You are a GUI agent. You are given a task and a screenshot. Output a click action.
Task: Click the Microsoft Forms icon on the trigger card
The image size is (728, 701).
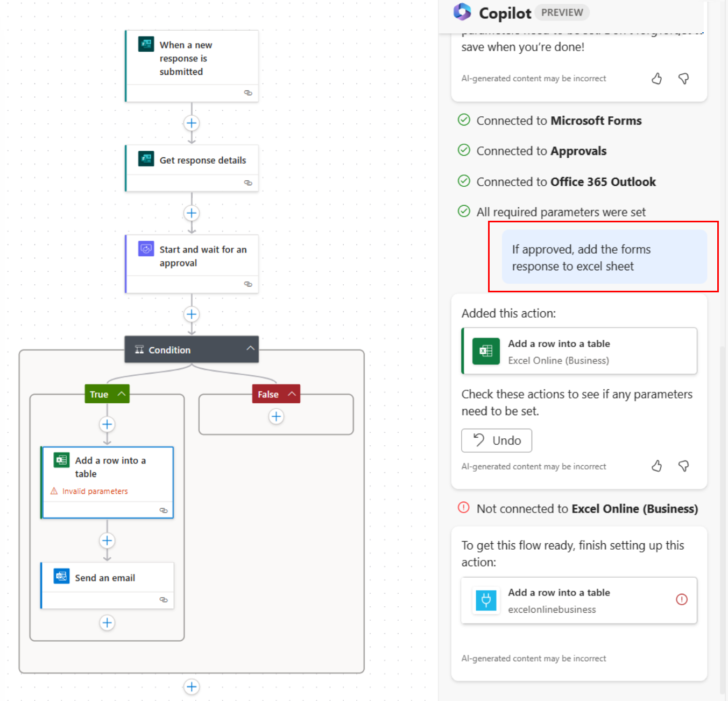[146, 44]
